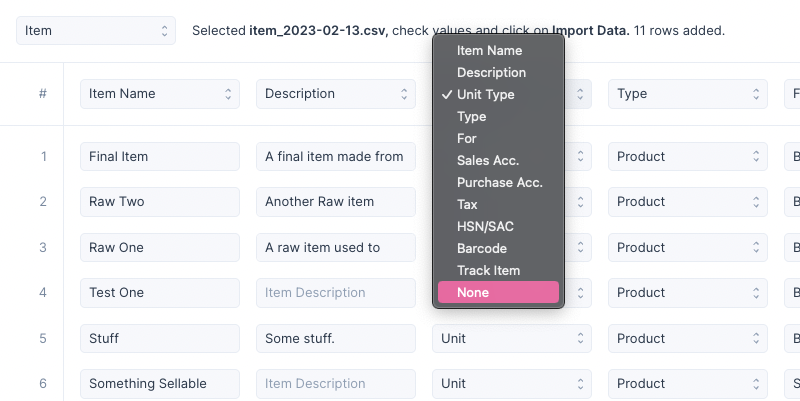
Task: Click empty Item Description field in row 4
Action: point(336,293)
